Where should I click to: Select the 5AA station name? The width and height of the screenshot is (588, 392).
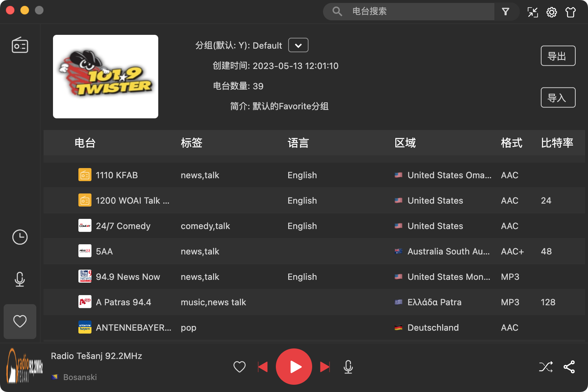(105, 252)
